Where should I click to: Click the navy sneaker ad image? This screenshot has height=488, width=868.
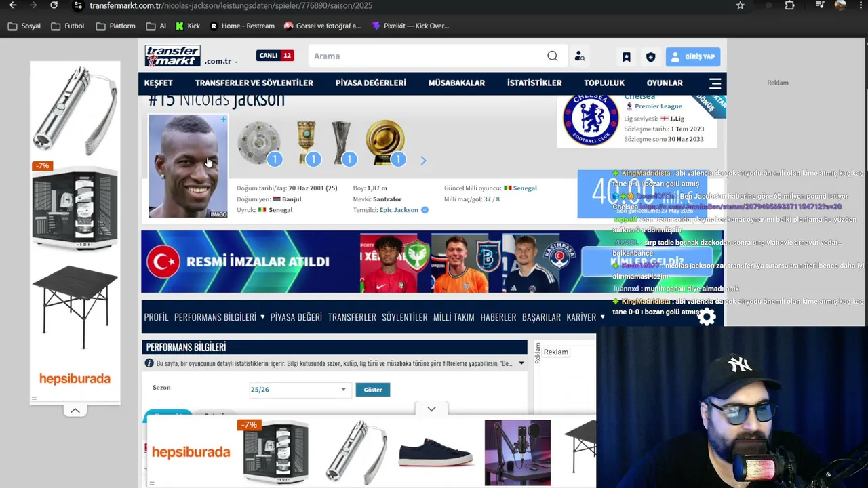click(435, 452)
